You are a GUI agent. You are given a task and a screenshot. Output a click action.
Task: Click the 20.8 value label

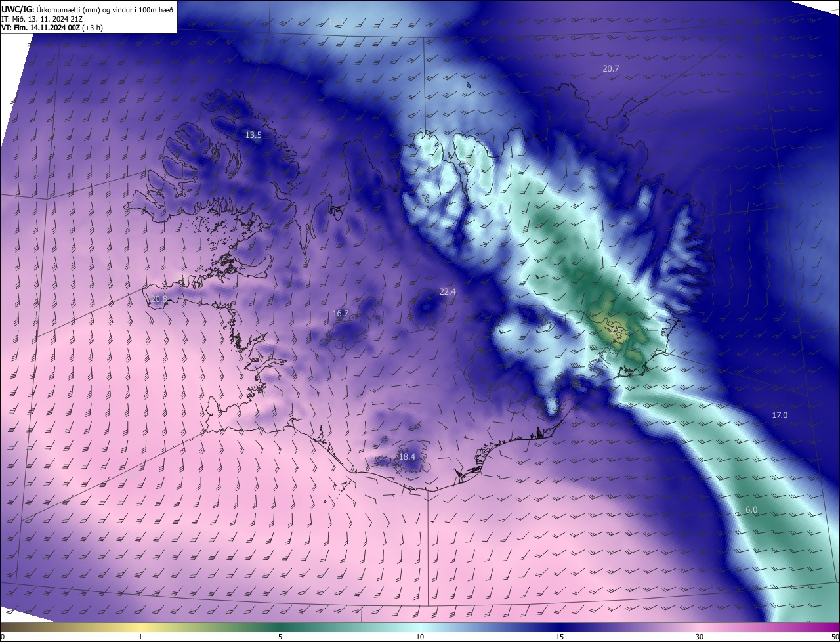click(159, 299)
